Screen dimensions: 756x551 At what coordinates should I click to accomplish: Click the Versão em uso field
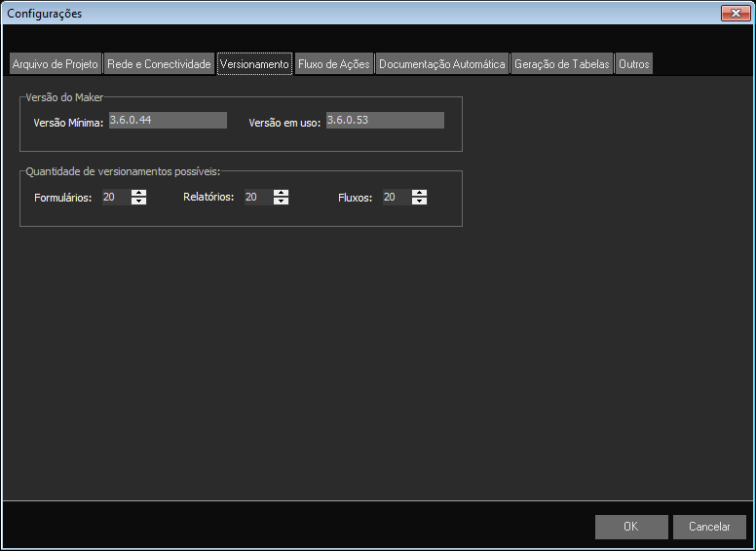point(384,121)
